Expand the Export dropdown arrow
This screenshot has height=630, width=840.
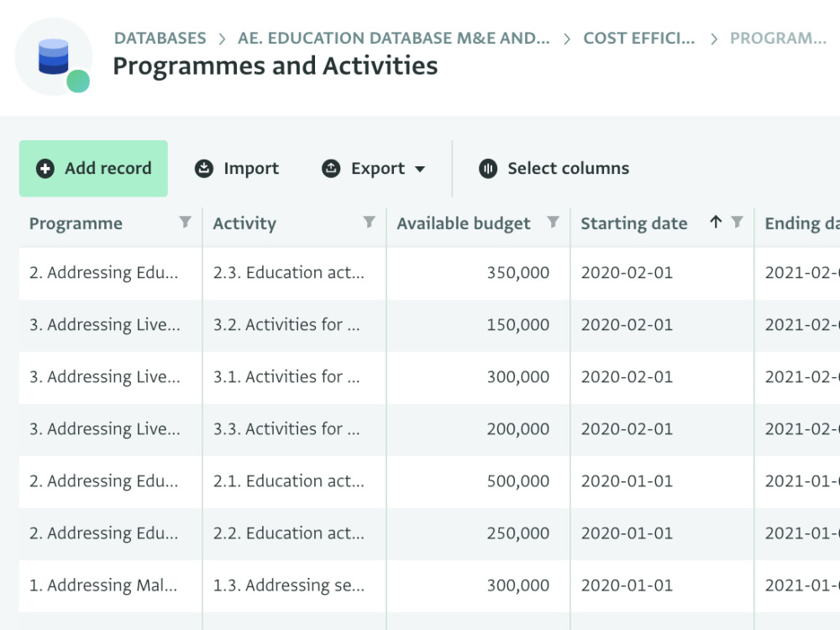[420, 170]
